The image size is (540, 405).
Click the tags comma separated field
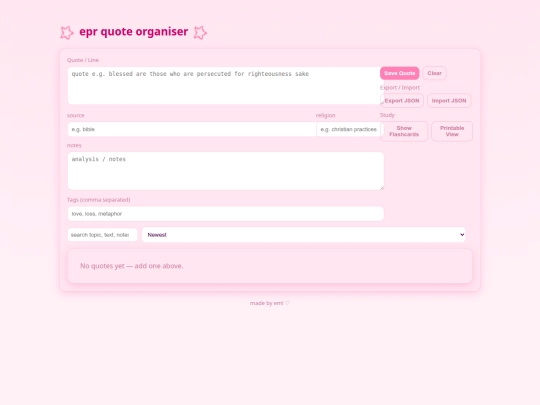226,214
